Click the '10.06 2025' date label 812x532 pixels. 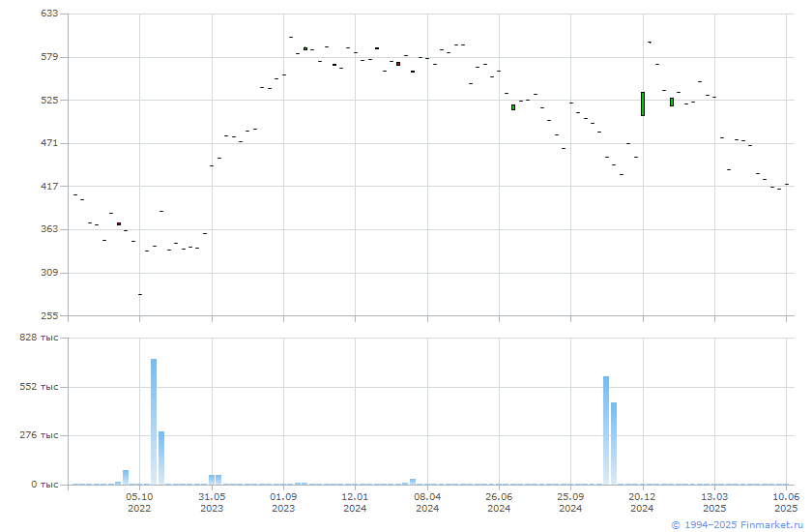(786, 502)
